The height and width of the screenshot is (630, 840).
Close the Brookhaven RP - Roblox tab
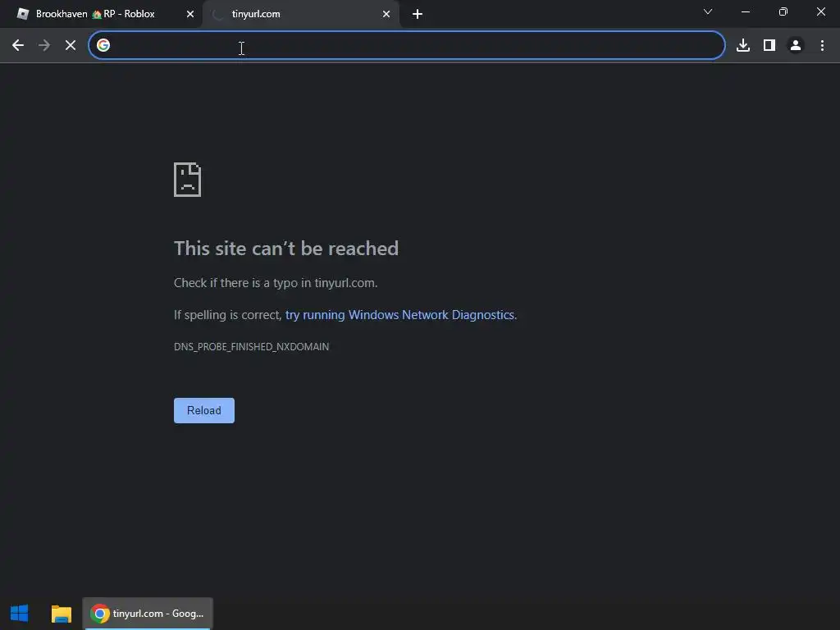coord(190,15)
